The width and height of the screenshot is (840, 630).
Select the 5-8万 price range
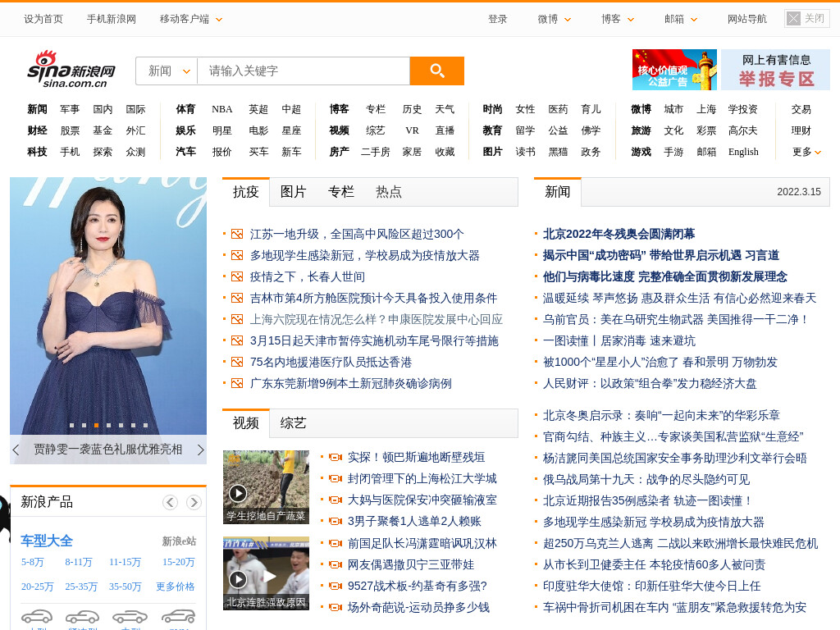click(33, 563)
